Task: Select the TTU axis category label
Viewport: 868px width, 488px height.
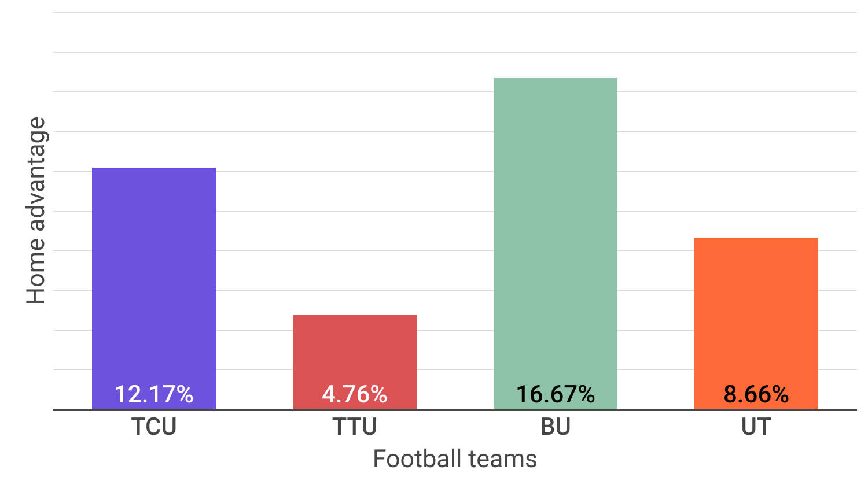Action: coord(355,427)
